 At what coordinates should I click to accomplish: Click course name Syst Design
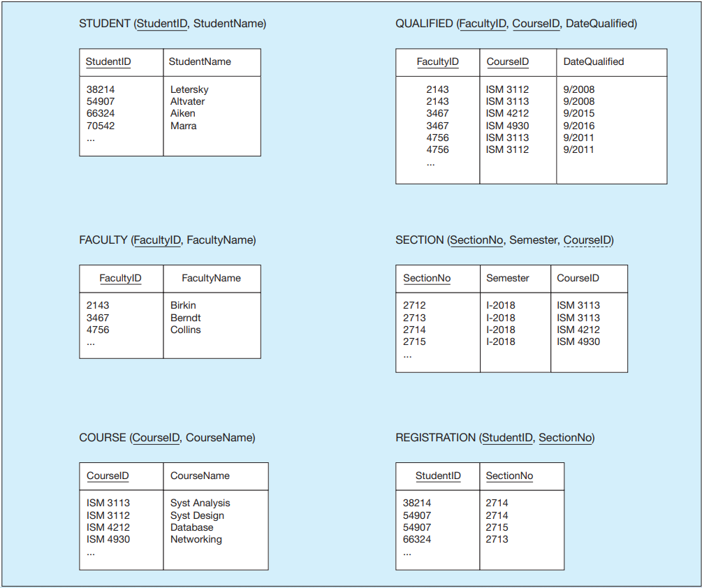197,515
